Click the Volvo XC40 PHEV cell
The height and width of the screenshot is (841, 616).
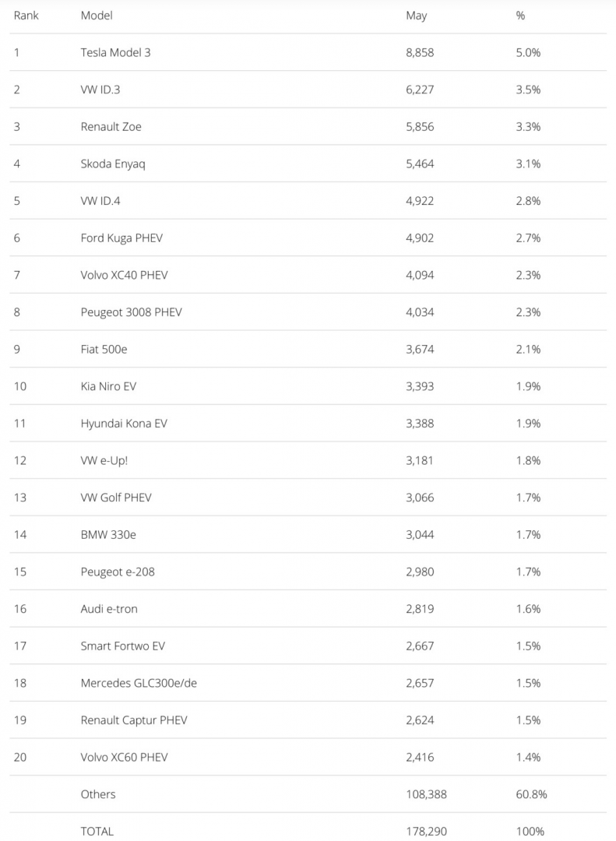(x=124, y=275)
